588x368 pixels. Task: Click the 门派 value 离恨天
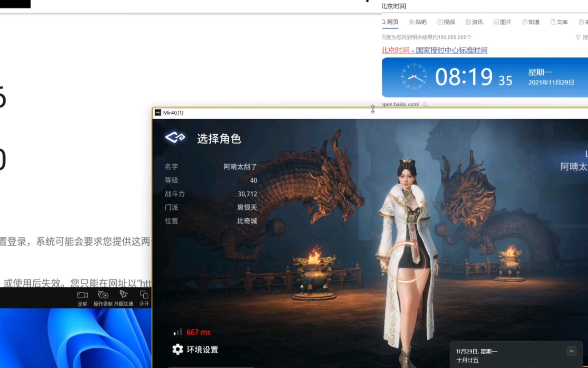pyautogui.click(x=247, y=207)
